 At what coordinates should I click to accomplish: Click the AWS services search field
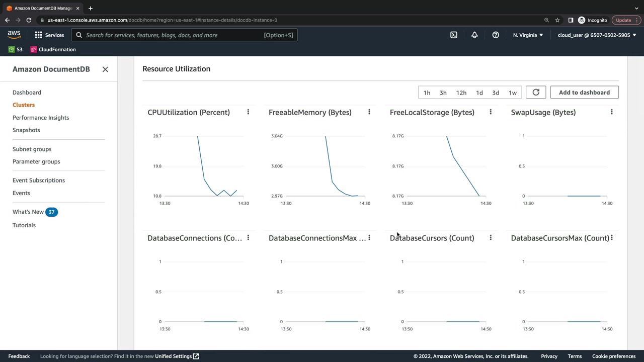tap(174, 35)
